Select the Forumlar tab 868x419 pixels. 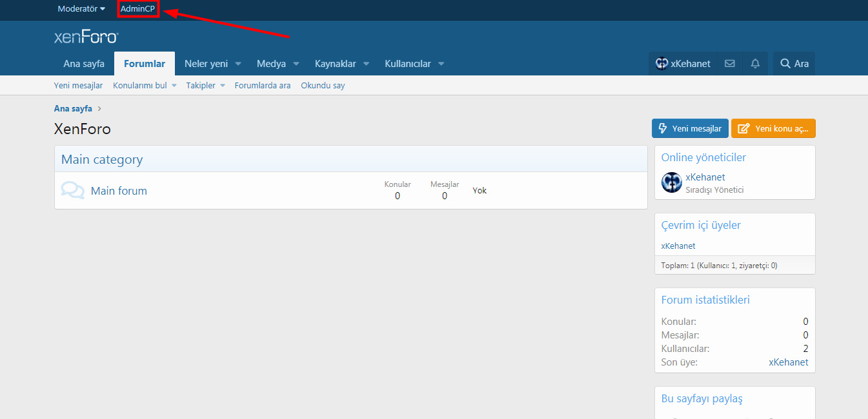click(145, 64)
